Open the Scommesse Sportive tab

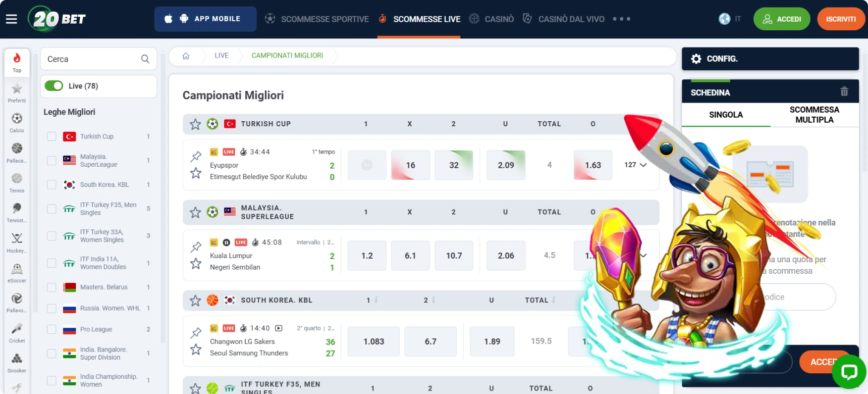click(317, 19)
